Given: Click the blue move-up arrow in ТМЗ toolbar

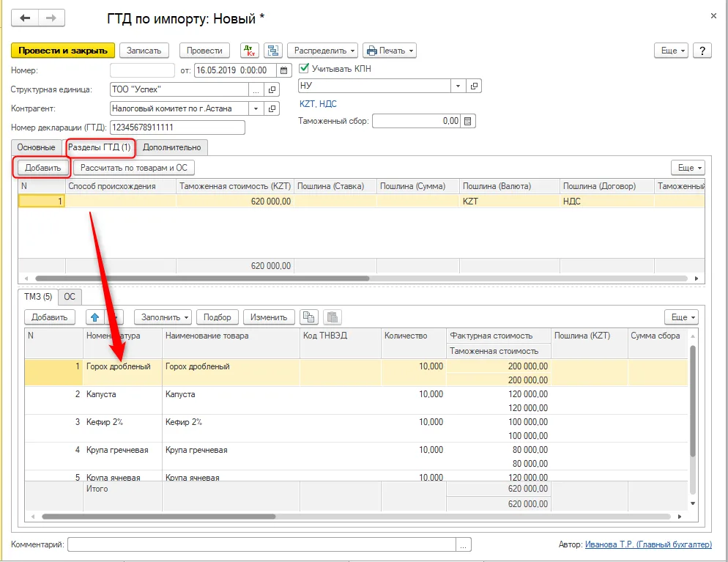Looking at the screenshot, I should pyautogui.click(x=94, y=317).
